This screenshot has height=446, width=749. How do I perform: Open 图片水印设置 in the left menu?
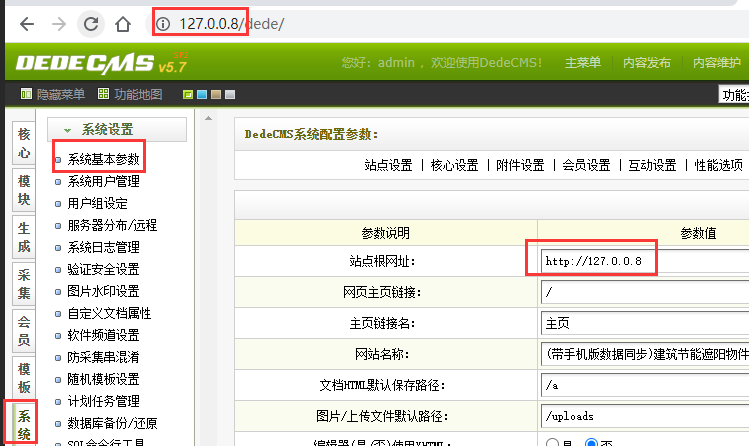click(103, 292)
